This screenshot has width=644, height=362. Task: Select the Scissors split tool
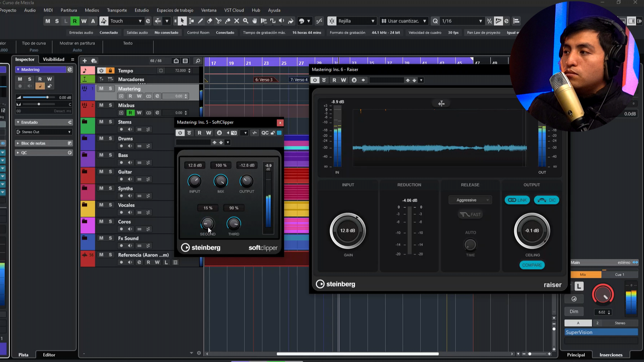point(219,21)
